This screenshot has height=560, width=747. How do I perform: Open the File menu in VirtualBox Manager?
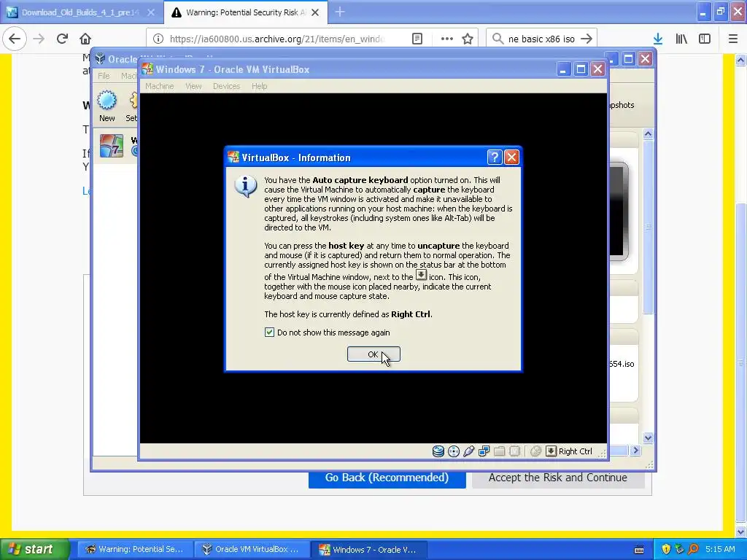(x=104, y=76)
